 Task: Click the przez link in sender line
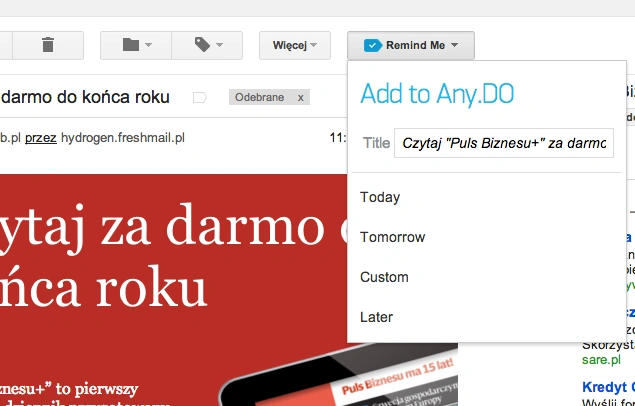point(40,138)
